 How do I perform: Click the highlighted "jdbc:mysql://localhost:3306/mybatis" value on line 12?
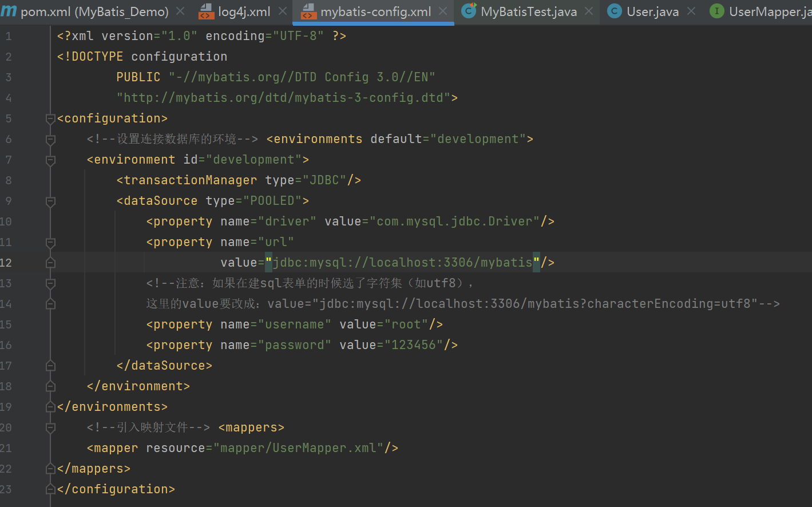tap(402, 263)
